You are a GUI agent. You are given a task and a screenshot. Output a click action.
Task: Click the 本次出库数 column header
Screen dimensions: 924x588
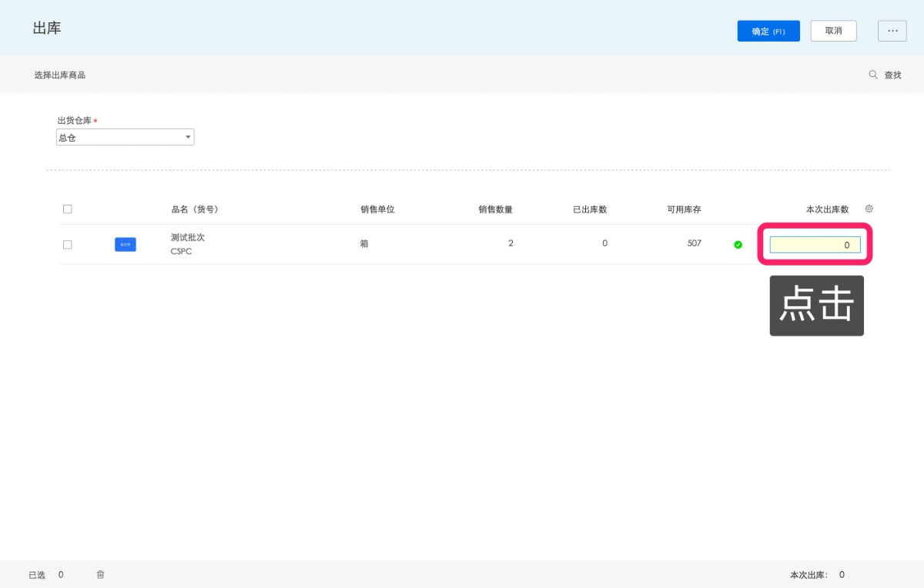(828, 209)
